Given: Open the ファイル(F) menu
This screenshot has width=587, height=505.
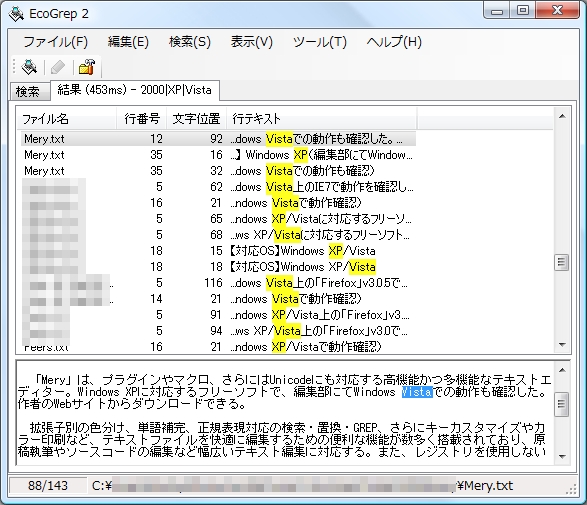Looking at the screenshot, I should pos(55,42).
